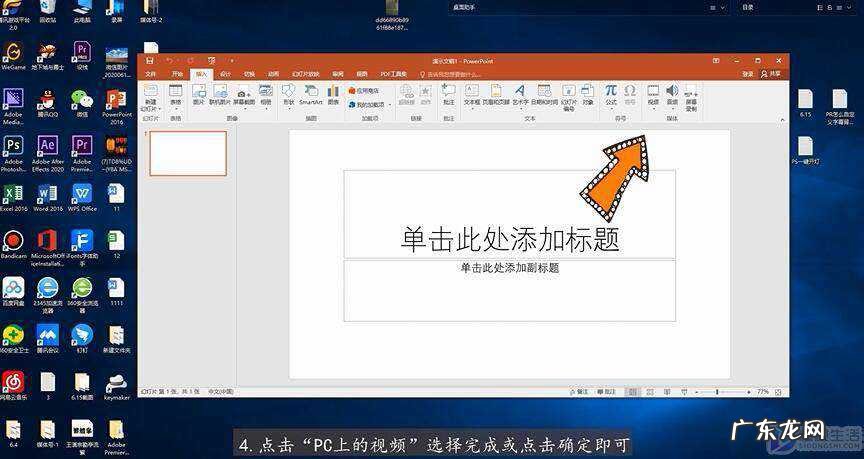Expand the Table (表格) dropdown arrow
864x459 pixels.
pyautogui.click(x=175, y=109)
